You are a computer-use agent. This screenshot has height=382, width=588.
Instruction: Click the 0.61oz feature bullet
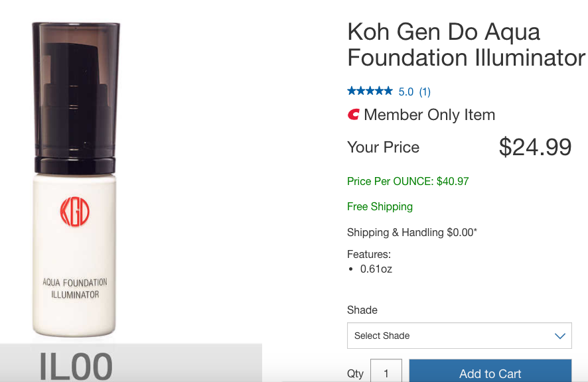click(x=376, y=269)
